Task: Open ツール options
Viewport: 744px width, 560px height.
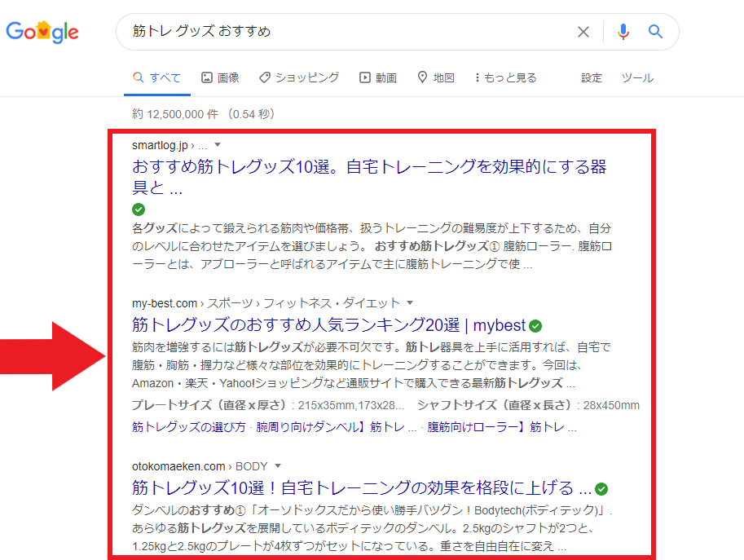Action: (637, 77)
